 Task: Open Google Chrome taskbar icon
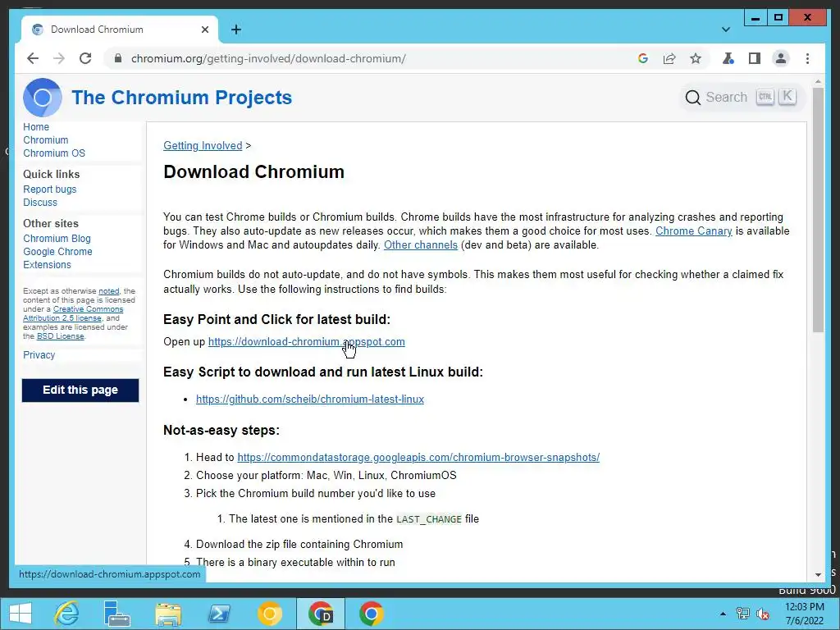tap(372, 614)
